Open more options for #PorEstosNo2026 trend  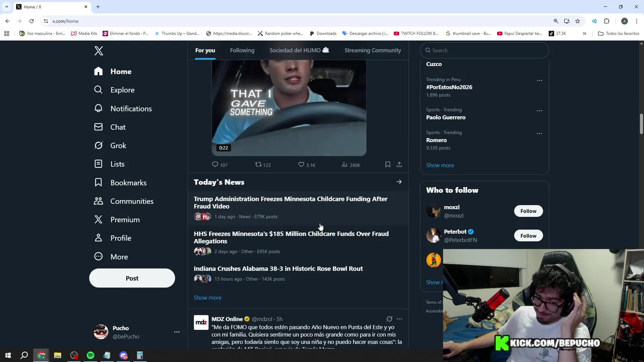coord(539,80)
